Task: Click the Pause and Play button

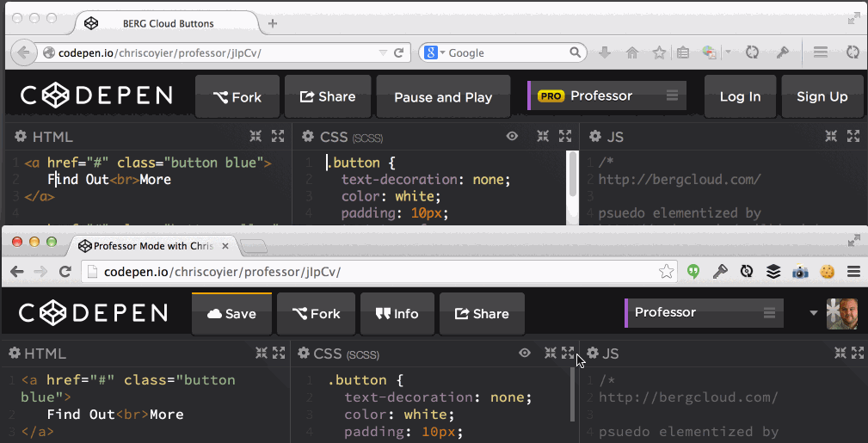Action: pyautogui.click(x=443, y=97)
